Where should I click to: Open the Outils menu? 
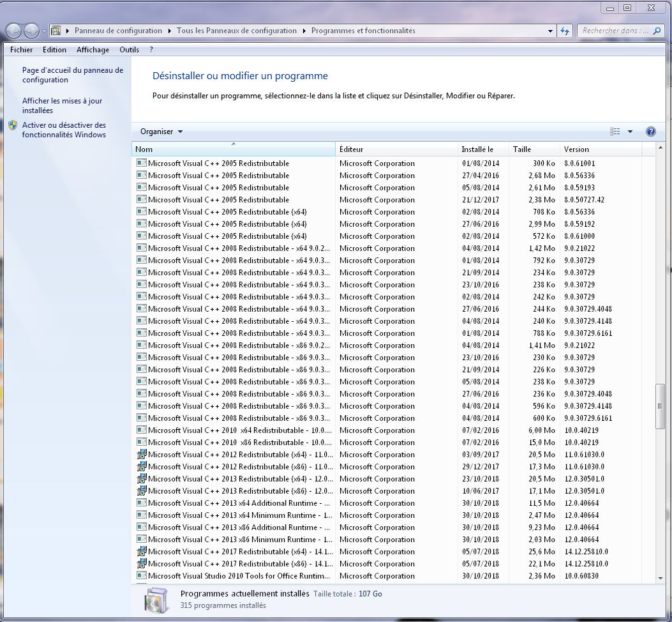[129, 50]
